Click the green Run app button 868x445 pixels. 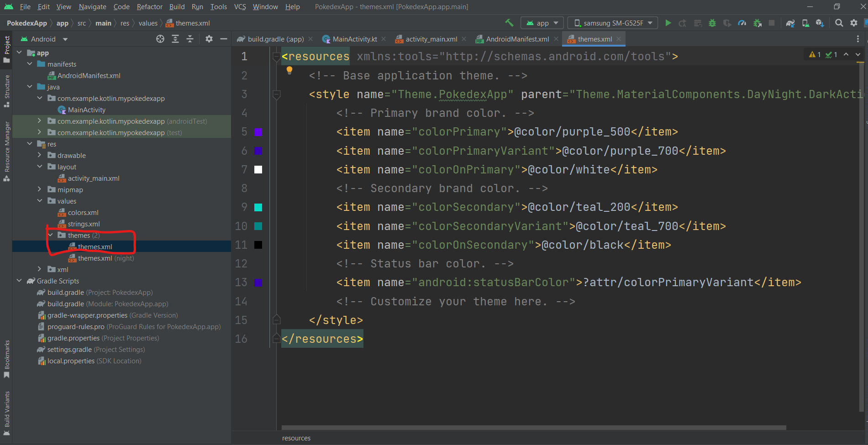point(668,23)
